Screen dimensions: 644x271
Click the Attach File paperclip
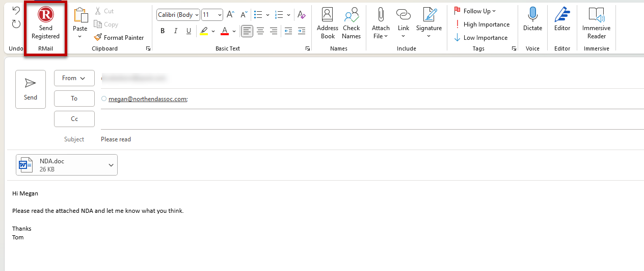[x=381, y=23]
